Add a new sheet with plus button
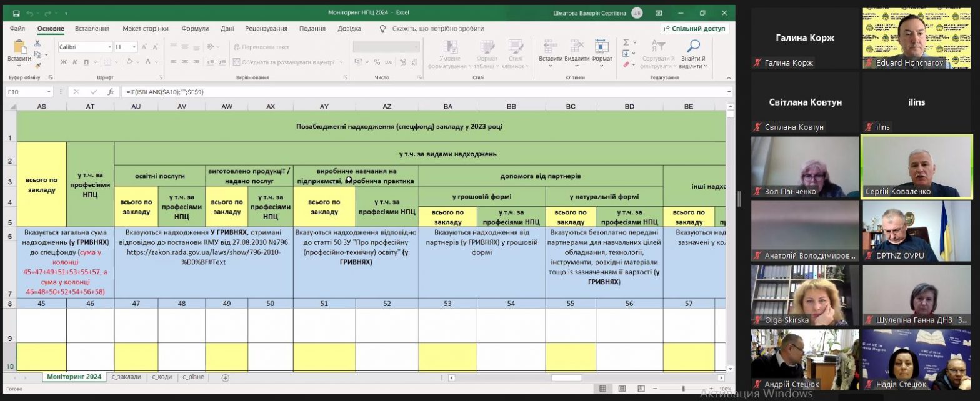Screen dimensions: 980x401 tap(226, 377)
